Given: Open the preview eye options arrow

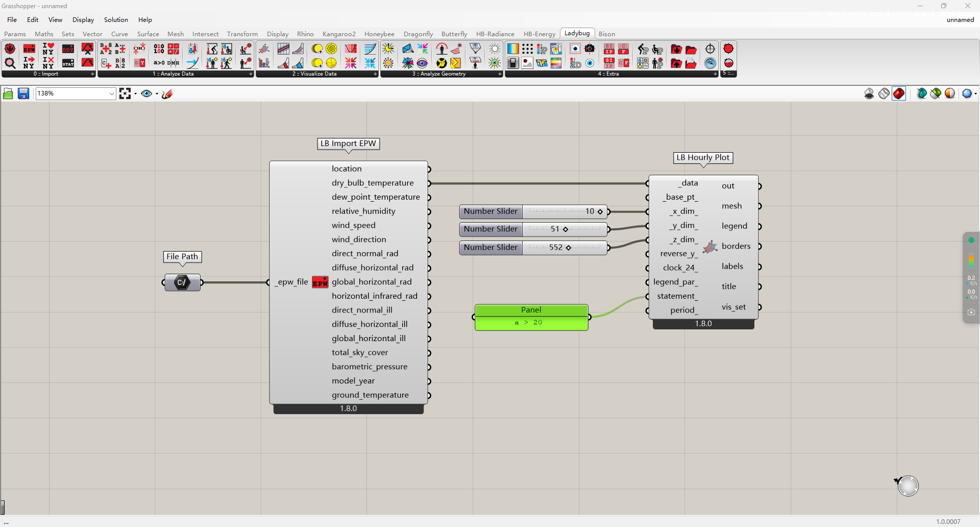Looking at the screenshot, I should tap(157, 94).
